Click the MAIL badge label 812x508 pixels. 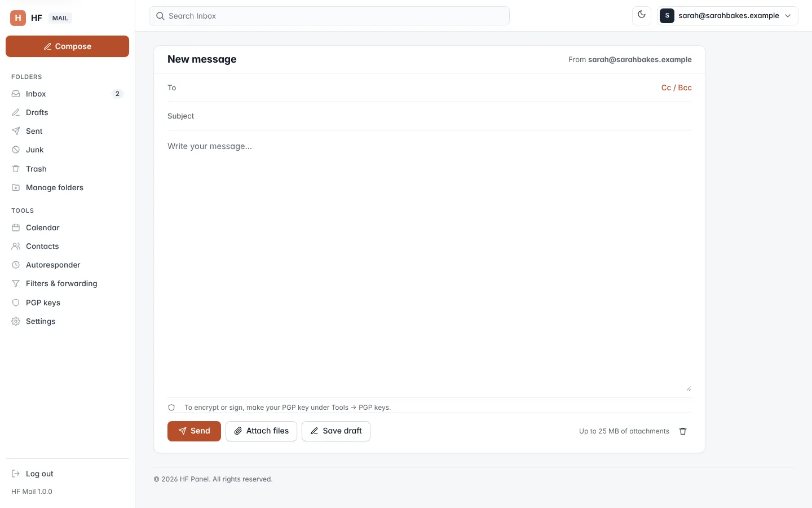[x=60, y=18]
